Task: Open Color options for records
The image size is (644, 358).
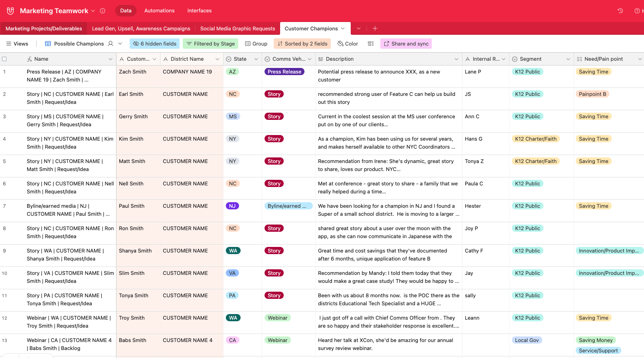Action: click(348, 44)
